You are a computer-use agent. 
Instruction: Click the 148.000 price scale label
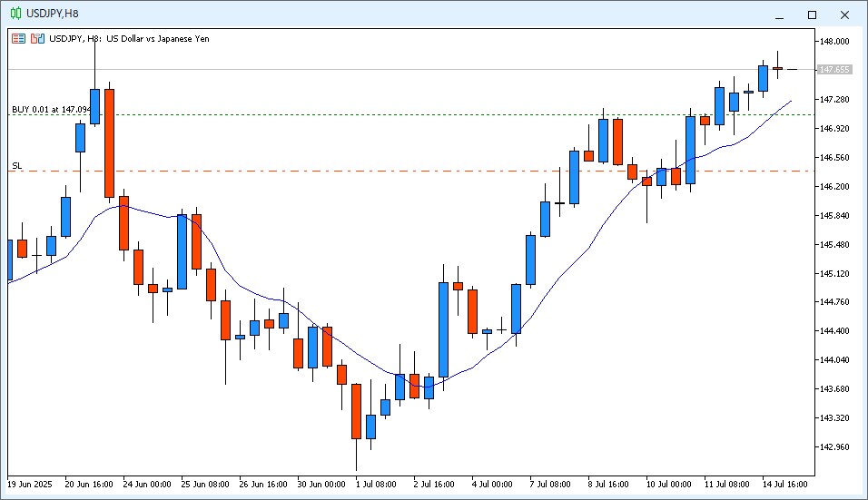pos(834,42)
